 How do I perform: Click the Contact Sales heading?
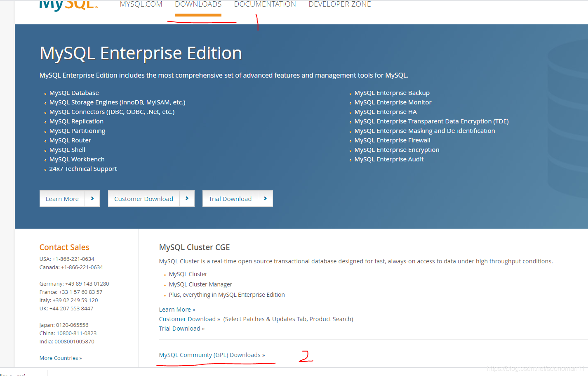pyautogui.click(x=64, y=247)
